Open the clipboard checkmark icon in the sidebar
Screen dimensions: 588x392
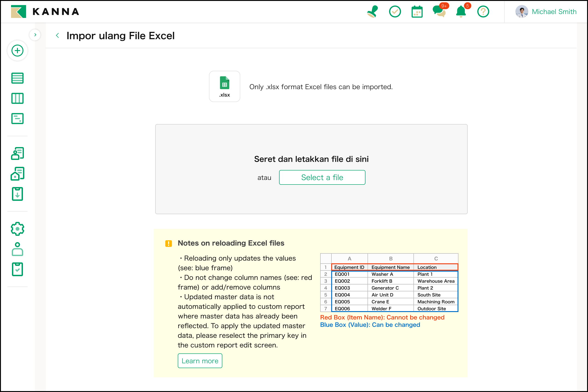click(17, 269)
